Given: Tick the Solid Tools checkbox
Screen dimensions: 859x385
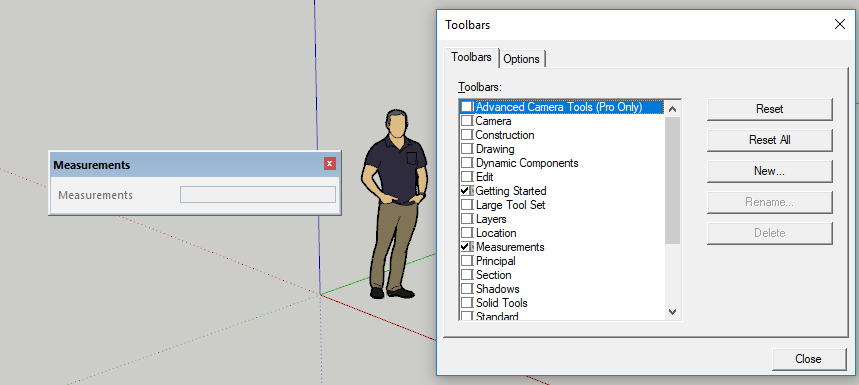Looking at the screenshot, I should coord(467,303).
